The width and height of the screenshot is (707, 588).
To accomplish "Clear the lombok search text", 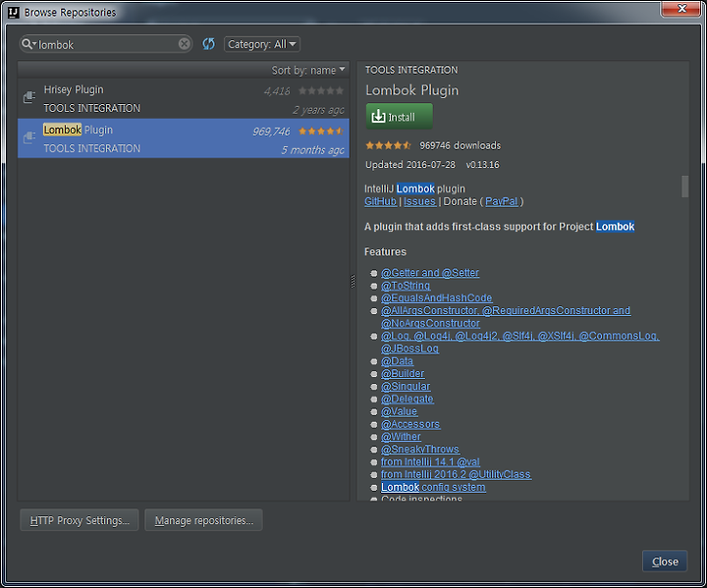I will coord(184,44).
